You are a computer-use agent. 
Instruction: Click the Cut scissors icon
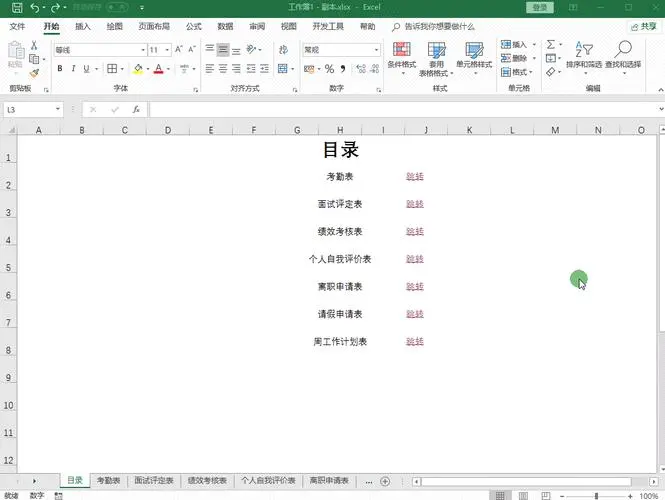(34, 45)
